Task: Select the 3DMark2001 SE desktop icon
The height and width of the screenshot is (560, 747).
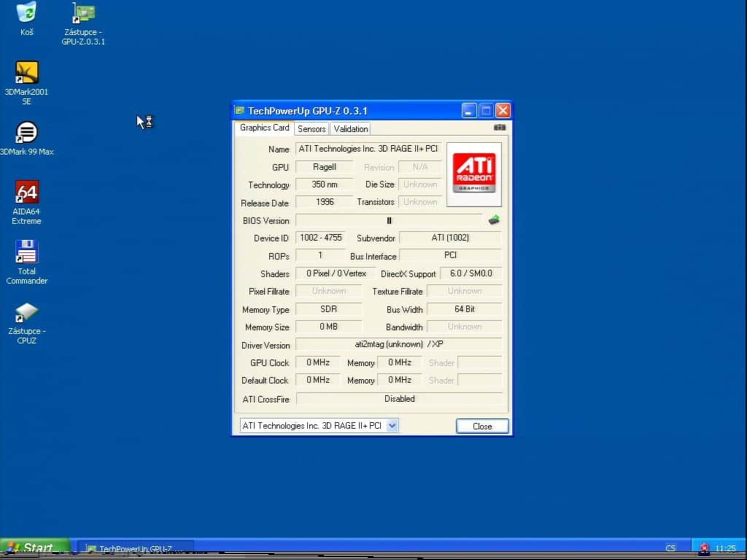Action: tap(26, 73)
